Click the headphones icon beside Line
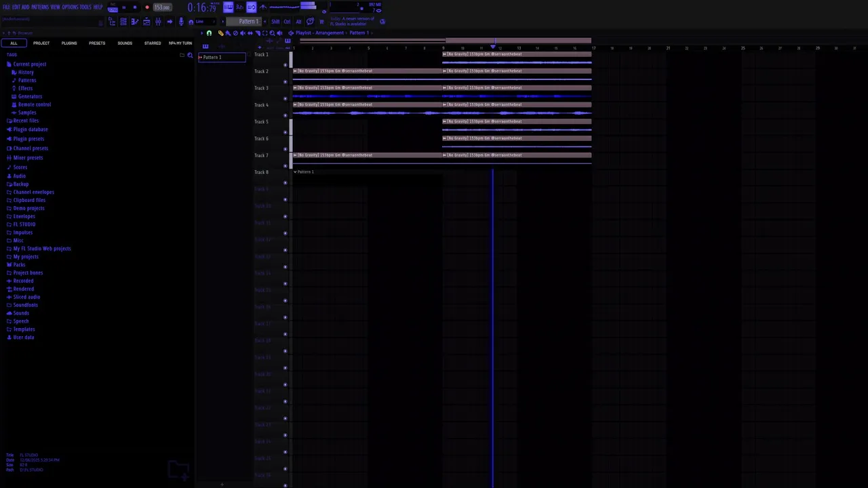868x488 pixels. click(x=191, y=22)
